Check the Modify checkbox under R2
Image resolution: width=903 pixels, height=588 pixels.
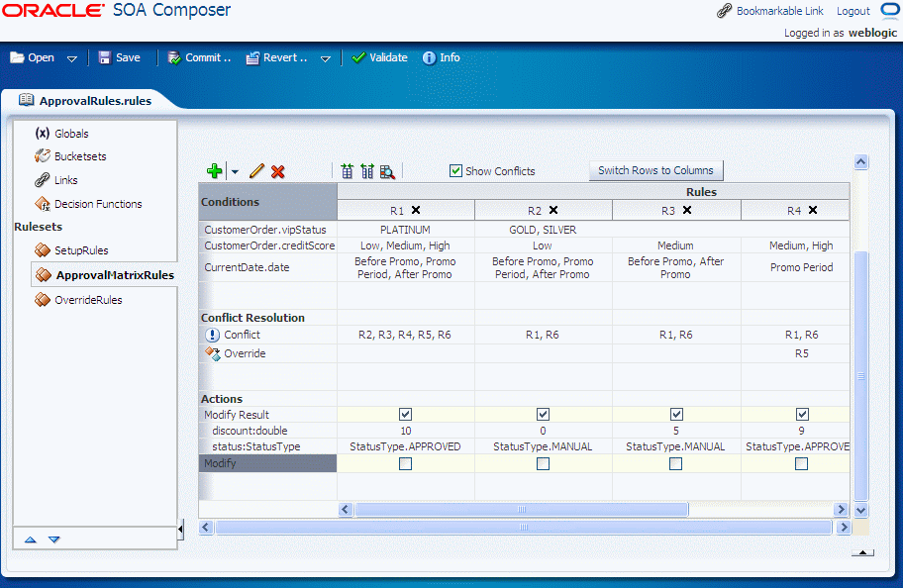(543, 463)
